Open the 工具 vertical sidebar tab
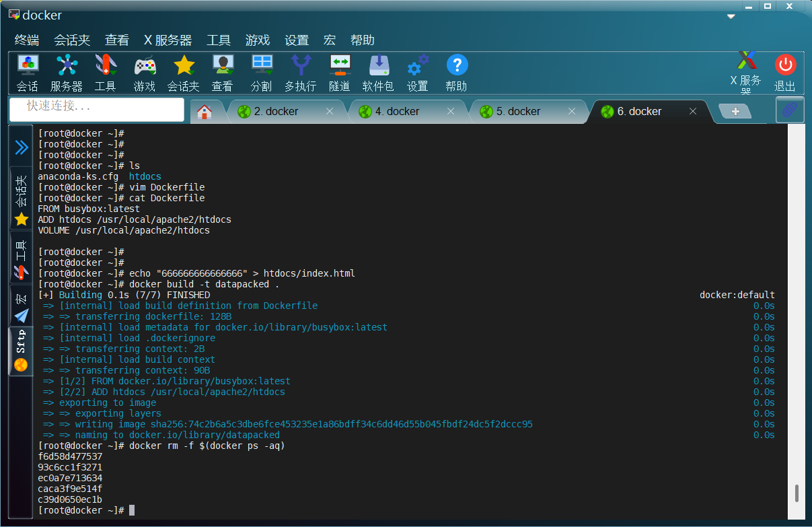Viewport: 812px width, 527px height. click(22, 258)
